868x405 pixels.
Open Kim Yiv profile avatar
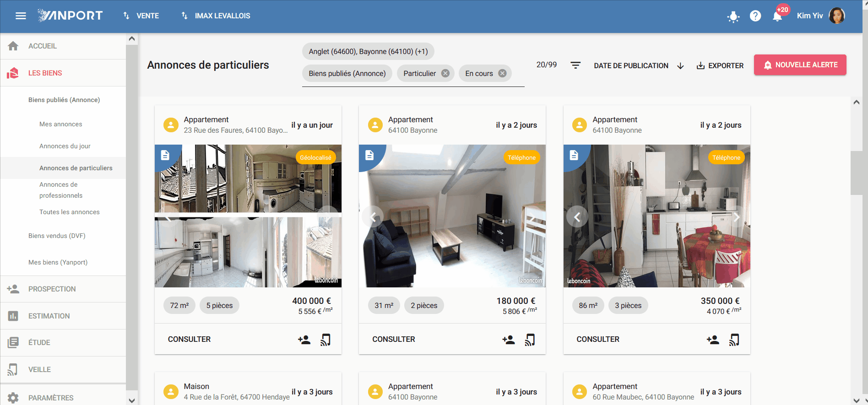(837, 16)
